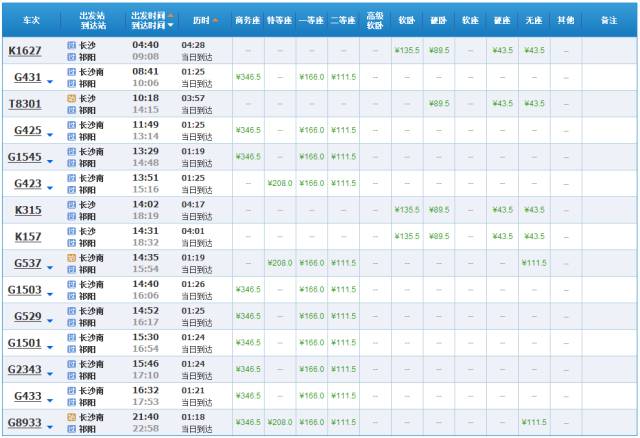The image size is (640, 438).
Task: Click ¥208.0 premium seat price for G423
Action: point(280,183)
